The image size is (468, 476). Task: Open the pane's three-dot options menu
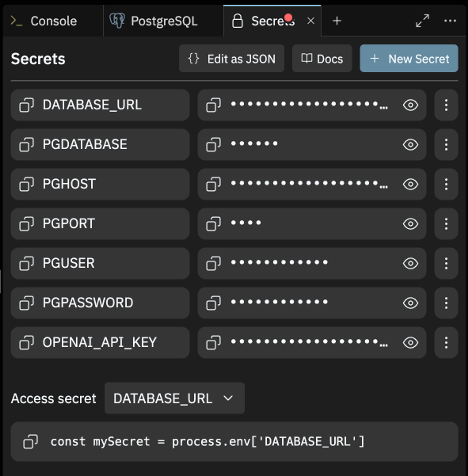click(450, 21)
